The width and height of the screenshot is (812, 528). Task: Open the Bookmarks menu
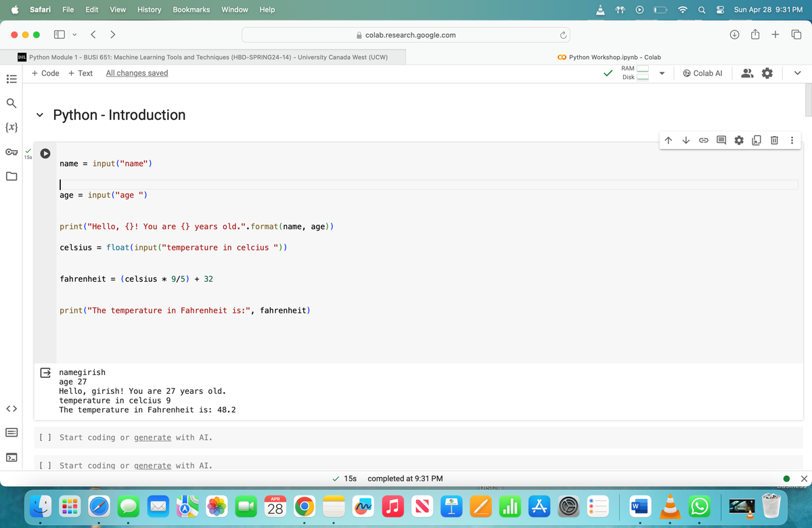click(191, 9)
